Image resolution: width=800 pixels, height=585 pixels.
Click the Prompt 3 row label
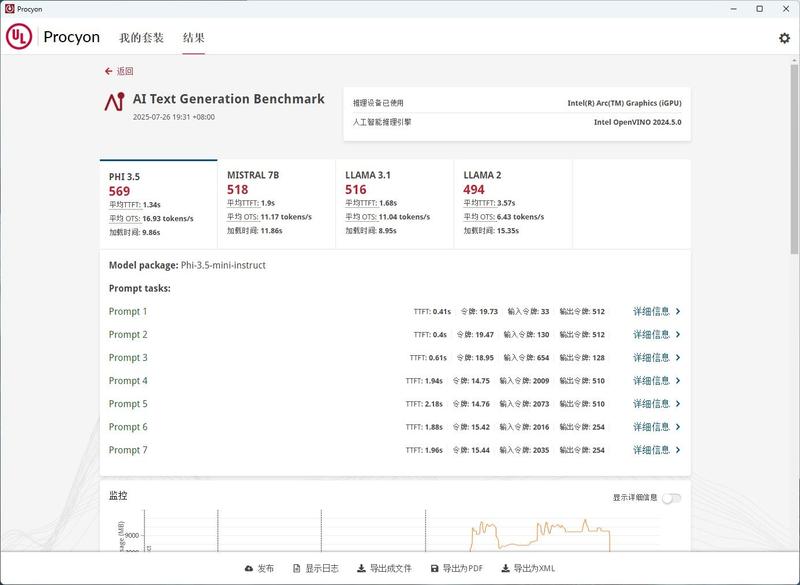(x=128, y=358)
